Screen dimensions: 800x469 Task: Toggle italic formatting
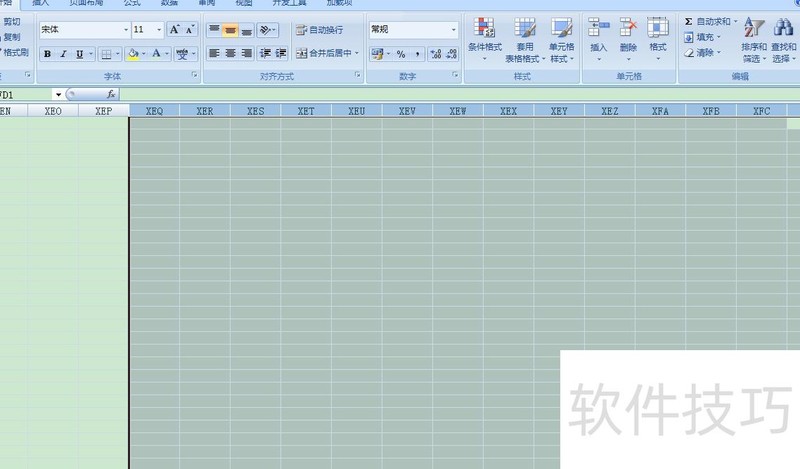click(x=63, y=54)
